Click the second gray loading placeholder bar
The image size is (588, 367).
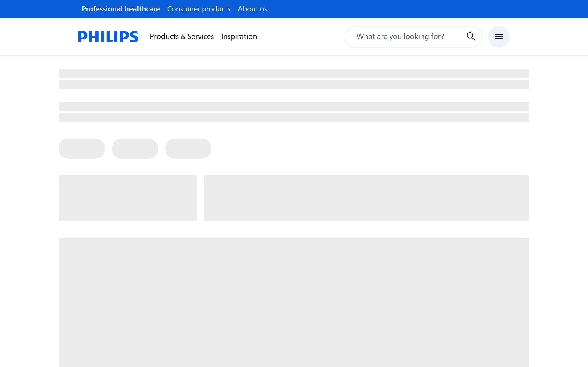pyautogui.click(x=294, y=84)
